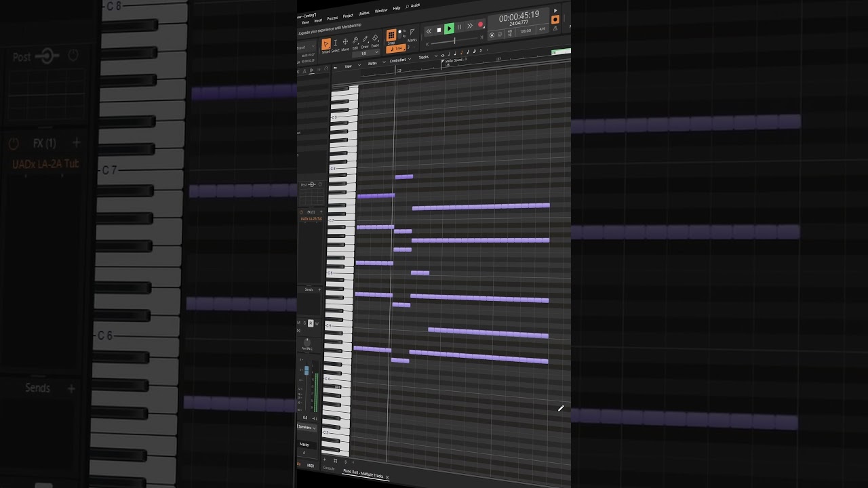Select the Master bus strip
The image size is (868, 488).
304,444
